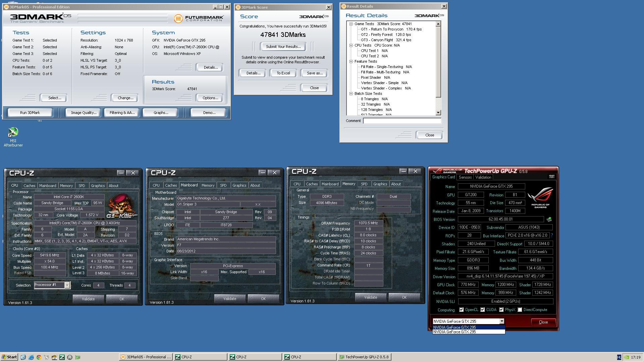Open the Validation tab in GPU-Z
The image size is (644, 362).
point(483,177)
